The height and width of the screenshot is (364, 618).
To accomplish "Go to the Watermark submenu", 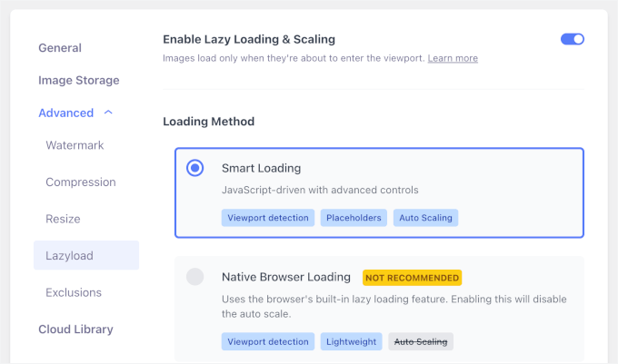I will tap(75, 145).
